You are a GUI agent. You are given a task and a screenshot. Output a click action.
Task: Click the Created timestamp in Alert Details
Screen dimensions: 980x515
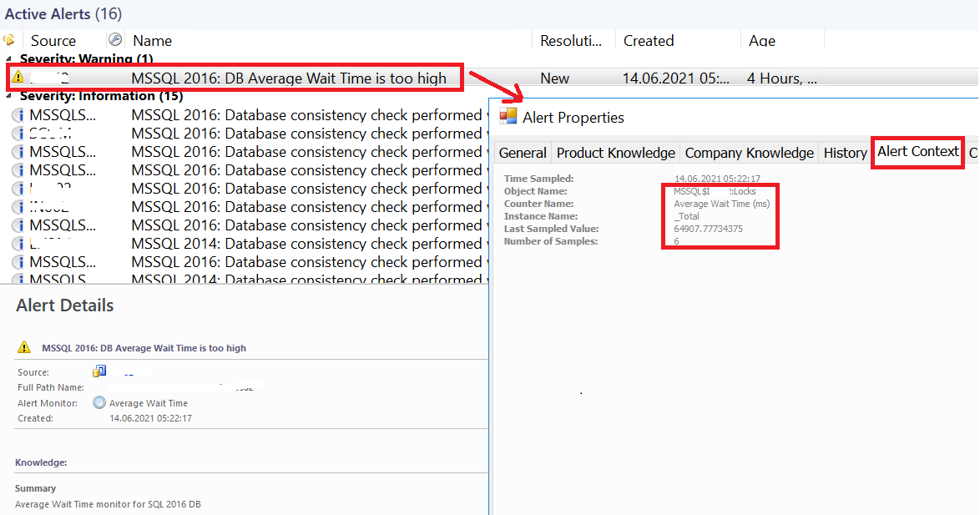[150, 418]
